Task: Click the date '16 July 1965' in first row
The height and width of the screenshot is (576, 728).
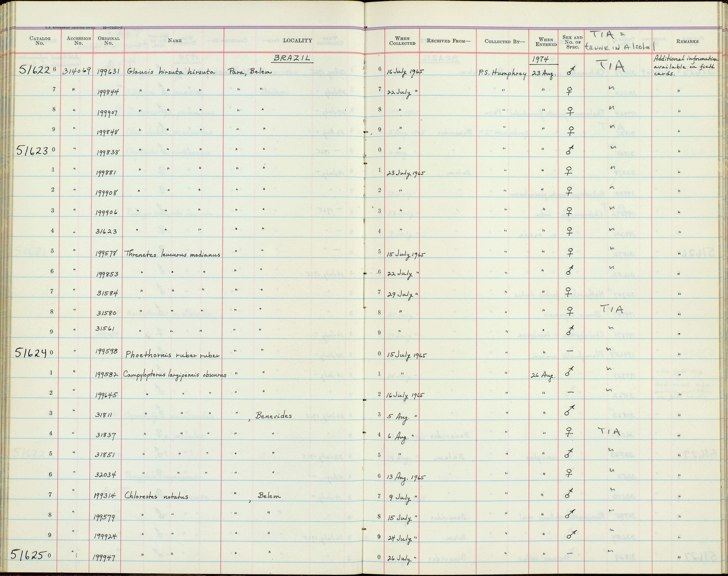Action: point(405,72)
